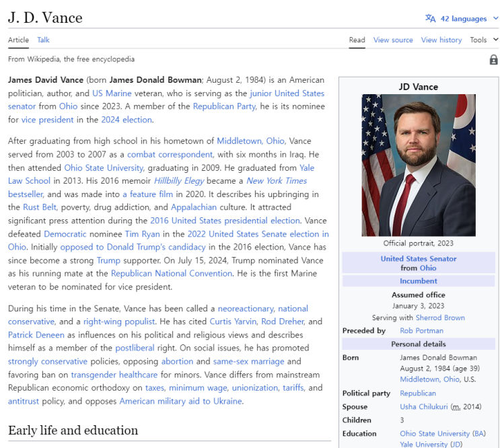This screenshot has height=448, width=500.
Task: Follow the US Marine link
Action: point(112,94)
